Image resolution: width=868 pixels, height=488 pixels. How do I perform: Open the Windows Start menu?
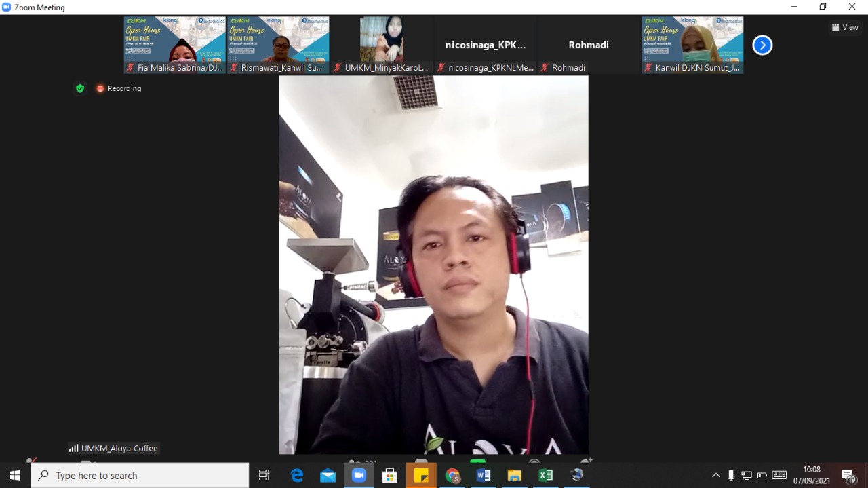(15, 476)
